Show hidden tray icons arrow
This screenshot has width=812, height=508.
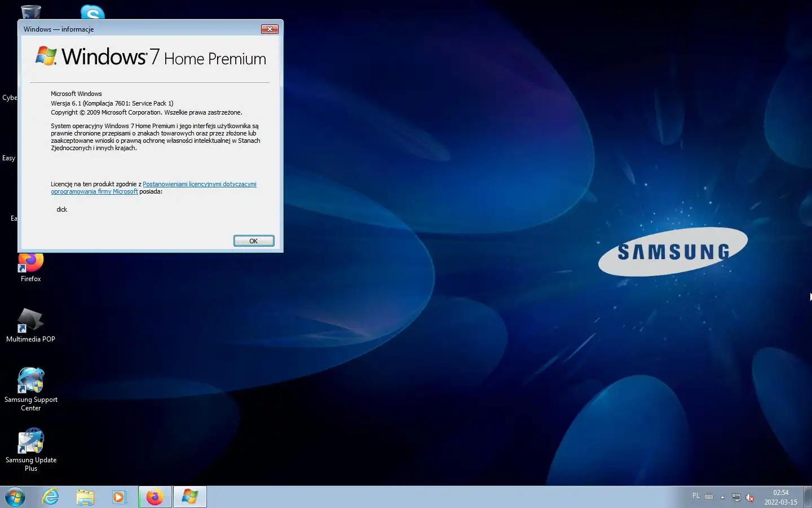coord(722,497)
